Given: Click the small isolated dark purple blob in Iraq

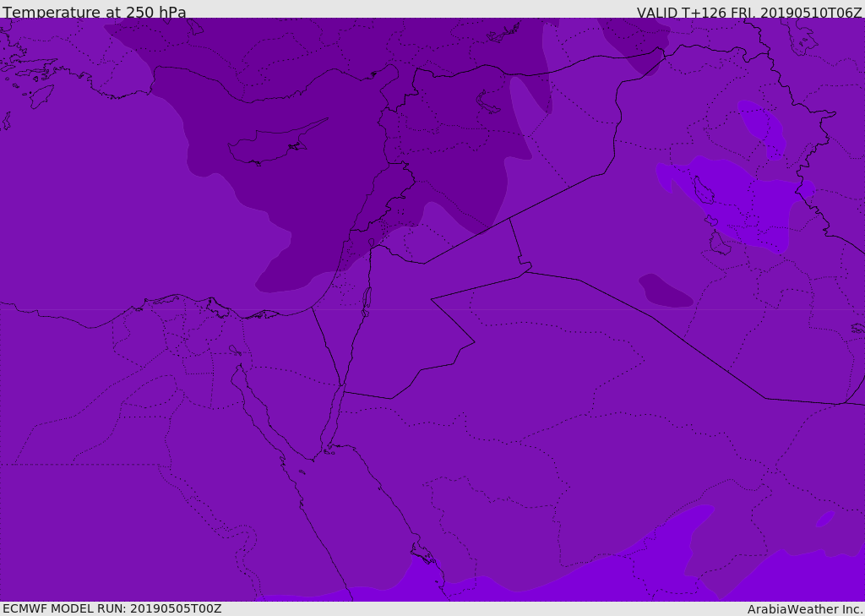Looking at the screenshot, I should (666, 292).
